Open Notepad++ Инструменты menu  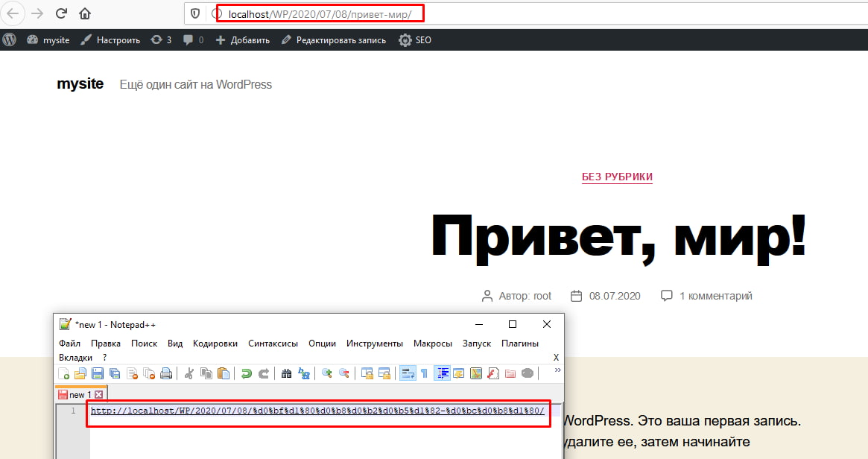pyautogui.click(x=374, y=344)
